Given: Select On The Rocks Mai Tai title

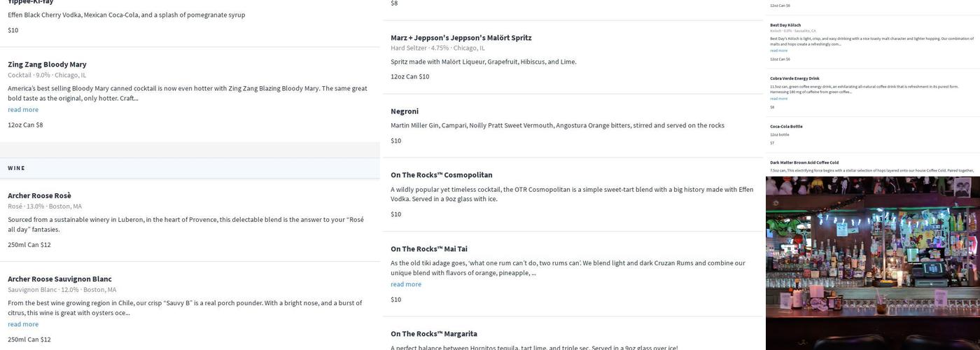Looking at the screenshot, I should 428,248.
